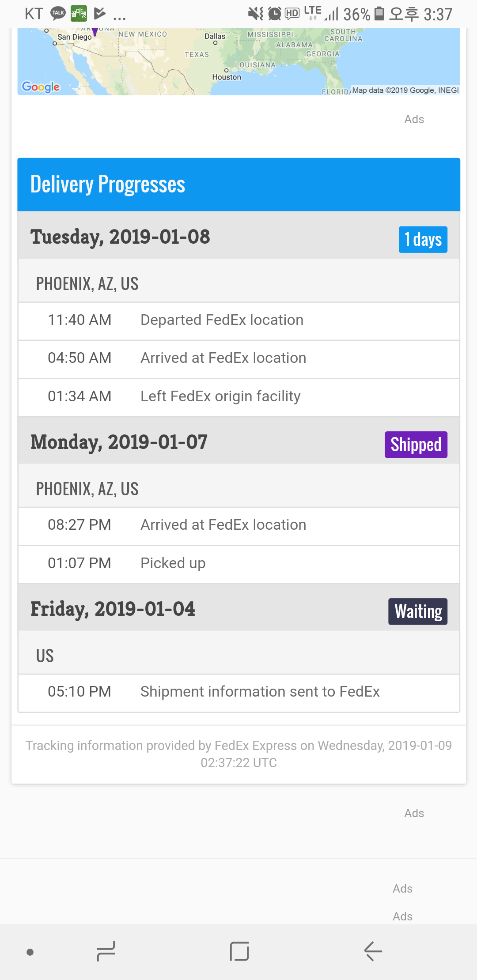Tap the alarm clock status icon
This screenshot has height=980, width=477.
pyautogui.click(x=274, y=14)
